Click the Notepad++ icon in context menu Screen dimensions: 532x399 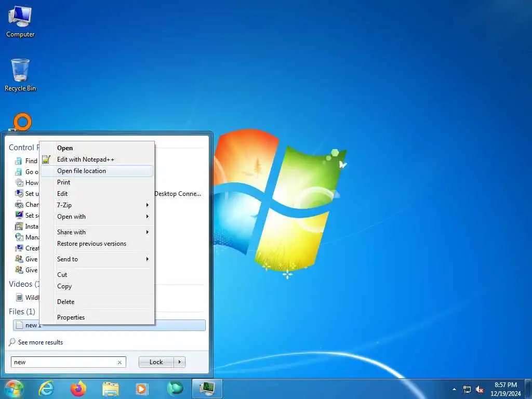pos(46,159)
